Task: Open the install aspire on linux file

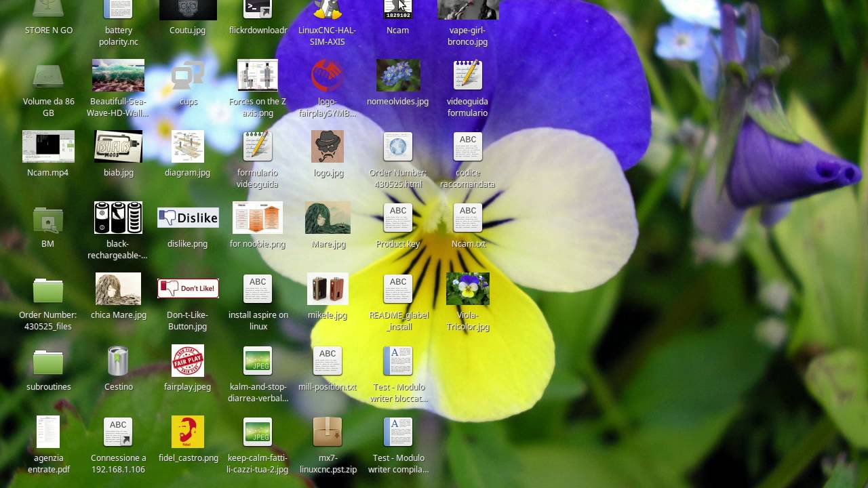Action: click(x=258, y=289)
